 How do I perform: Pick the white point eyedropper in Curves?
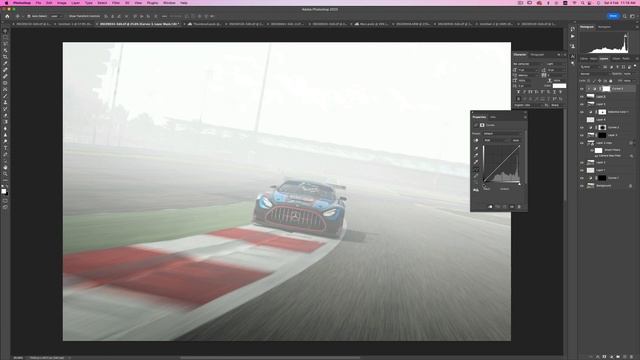pos(476,162)
